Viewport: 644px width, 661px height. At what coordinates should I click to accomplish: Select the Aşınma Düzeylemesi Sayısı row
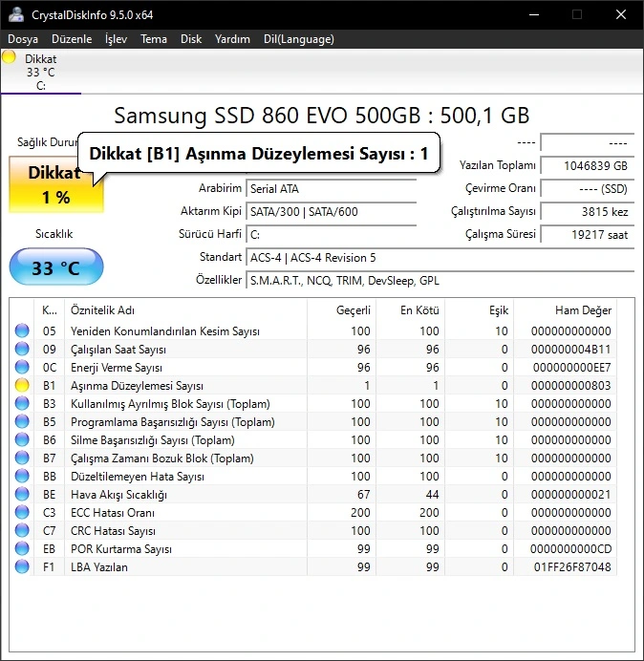(x=314, y=385)
